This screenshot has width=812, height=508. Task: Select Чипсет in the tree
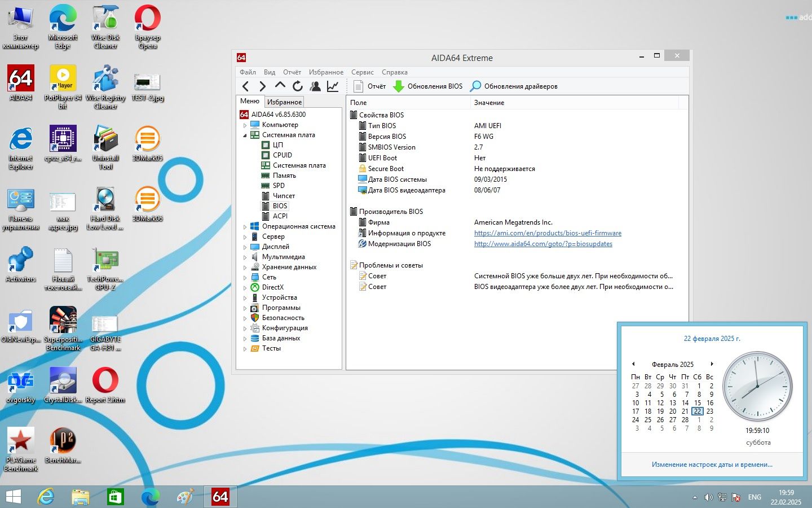pos(284,196)
